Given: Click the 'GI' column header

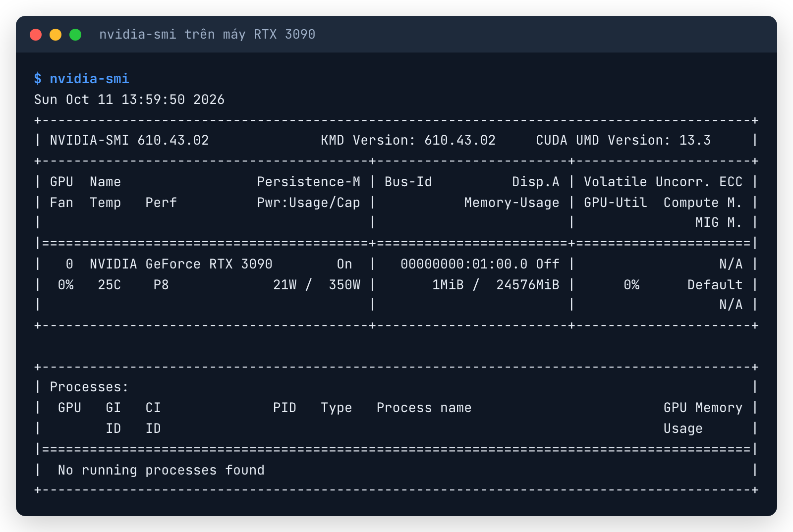Looking at the screenshot, I should (113, 408).
